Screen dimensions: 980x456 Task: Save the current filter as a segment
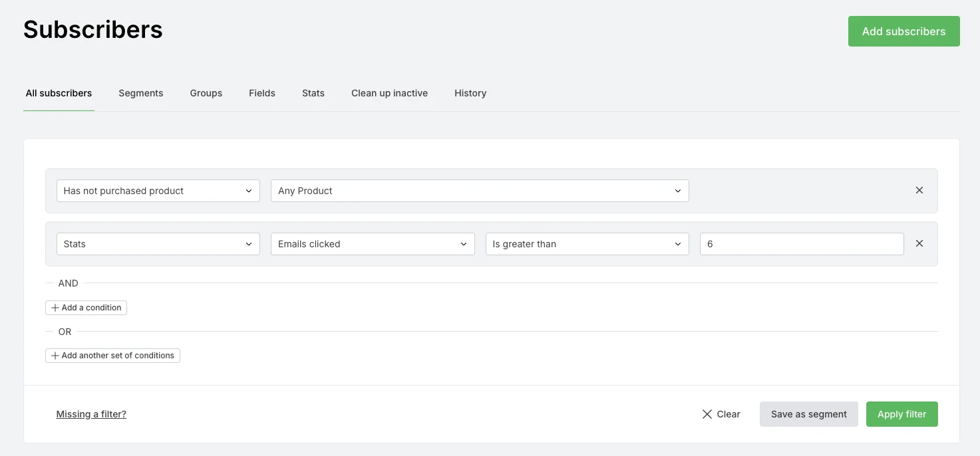point(808,413)
